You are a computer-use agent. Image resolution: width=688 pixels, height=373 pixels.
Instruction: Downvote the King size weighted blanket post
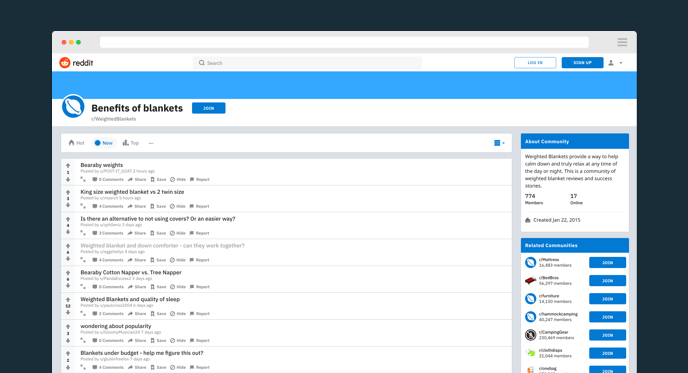pos(68,205)
